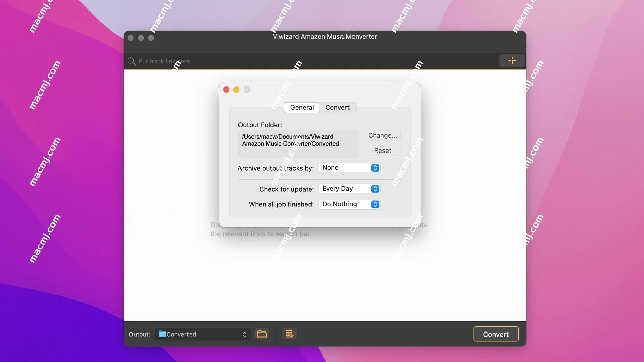Switch to the General tab
This screenshot has width=644, height=362.
(x=302, y=107)
